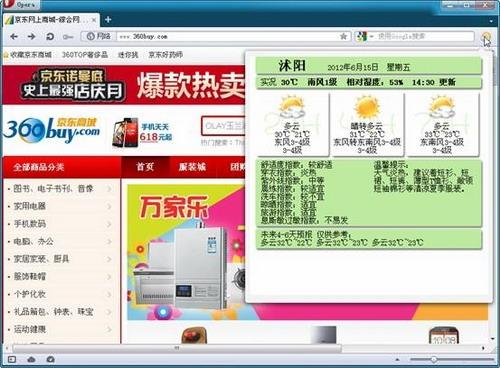Image resolution: width=500 pixels, height=368 pixels.
Task: Expand chevron beside 图书、电子书刊、音像
Action: [x=109, y=189]
